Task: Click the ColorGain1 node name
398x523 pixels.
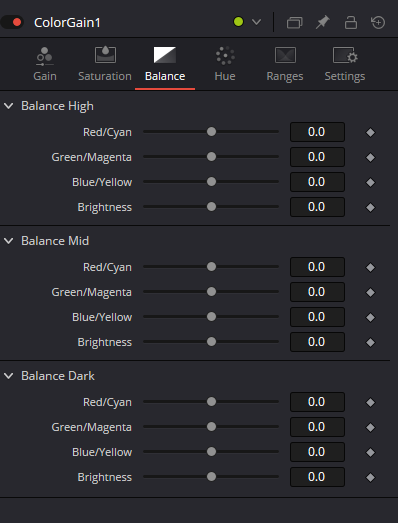Action: coord(67,23)
